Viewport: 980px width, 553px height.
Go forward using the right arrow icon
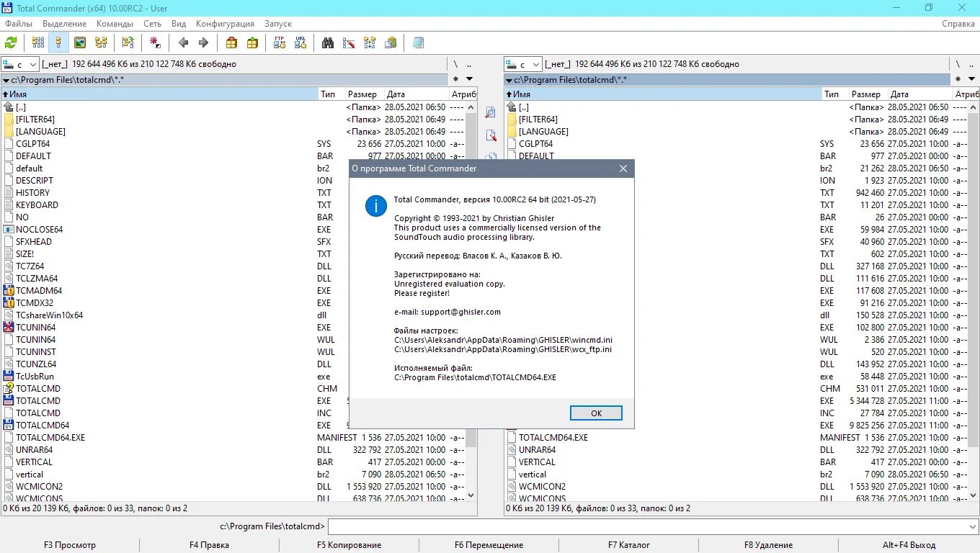[203, 42]
